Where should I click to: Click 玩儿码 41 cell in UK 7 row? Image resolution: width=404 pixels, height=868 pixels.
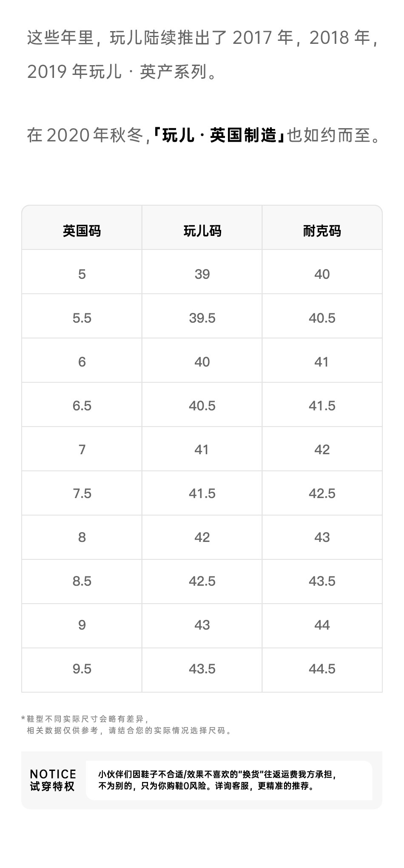(x=202, y=450)
